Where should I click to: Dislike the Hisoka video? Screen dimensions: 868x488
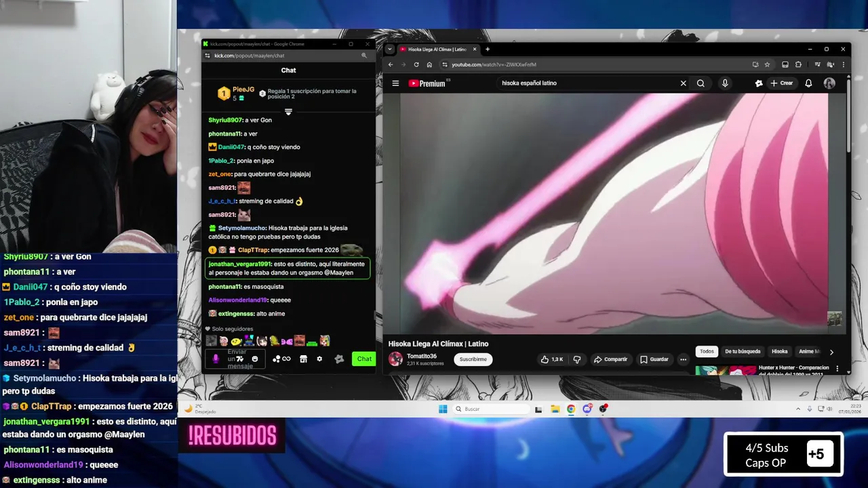[x=577, y=359]
